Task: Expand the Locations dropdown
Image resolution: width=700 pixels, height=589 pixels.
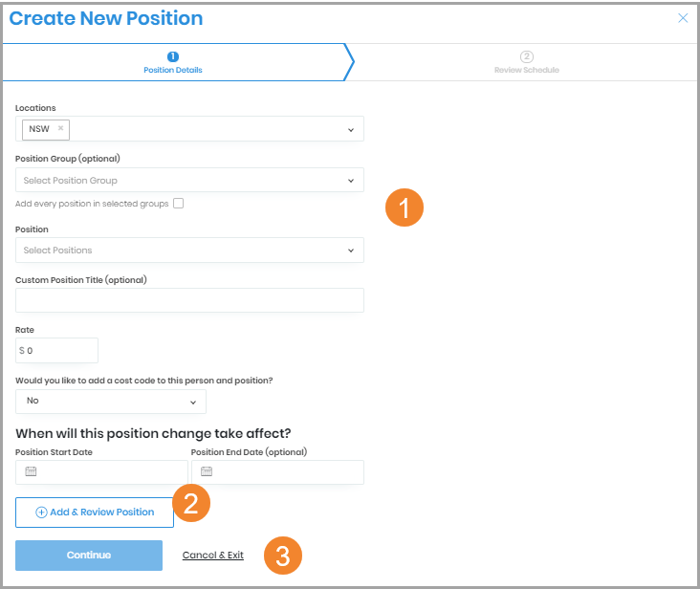Action: (x=350, y=129)
